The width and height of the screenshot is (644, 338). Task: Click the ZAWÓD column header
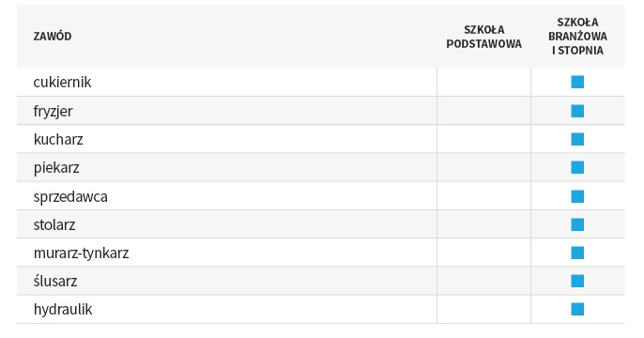coord(53,36)
